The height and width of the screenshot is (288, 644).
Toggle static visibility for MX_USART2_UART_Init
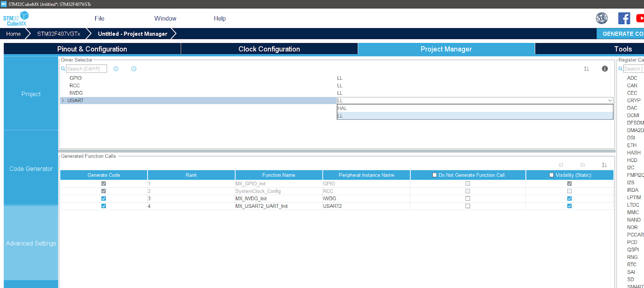click(569, 206)
